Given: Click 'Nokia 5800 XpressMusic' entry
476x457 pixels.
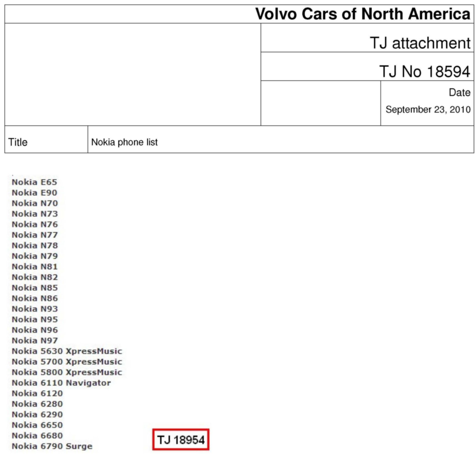Looking at the screenshot, I should point(67,372).
